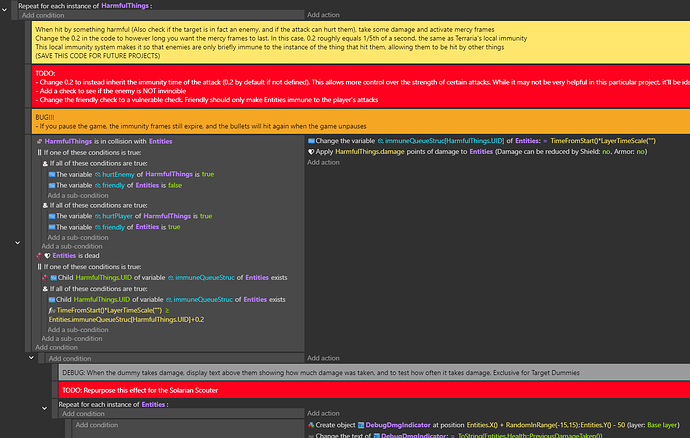This screenshot has height=438, width=690.
Task: Click the variable icon on the hurtEnemy condition
Action: (x=52, y=174)
